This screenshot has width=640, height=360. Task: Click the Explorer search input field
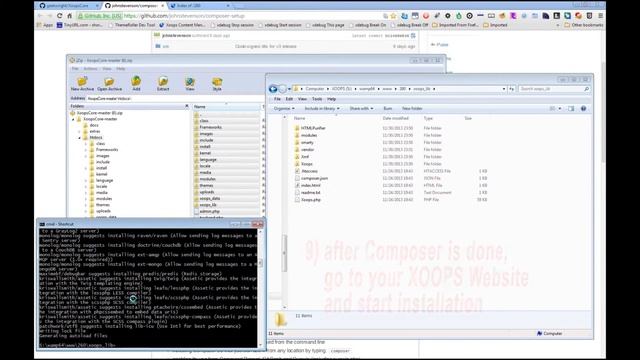(551, 89)
